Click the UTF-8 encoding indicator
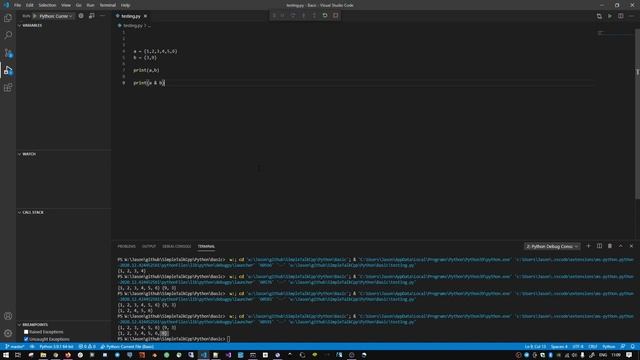Screen dimensions: 640x360 [x=578, y=347]
